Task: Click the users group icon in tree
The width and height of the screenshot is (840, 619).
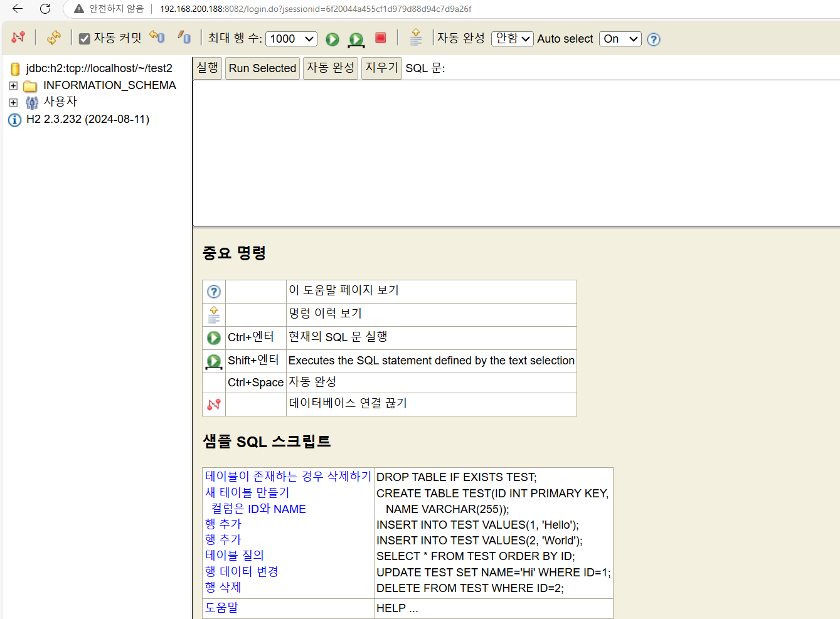Action: [x=31, y=102]
